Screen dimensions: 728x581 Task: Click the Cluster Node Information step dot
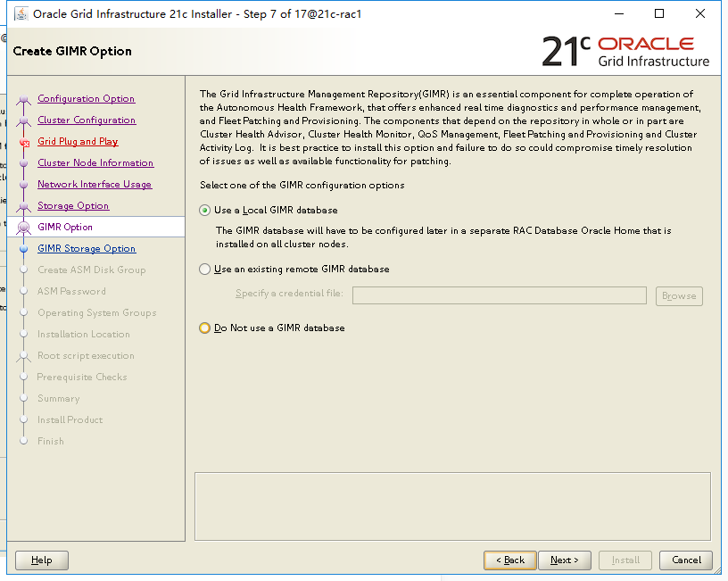point(24,163)
